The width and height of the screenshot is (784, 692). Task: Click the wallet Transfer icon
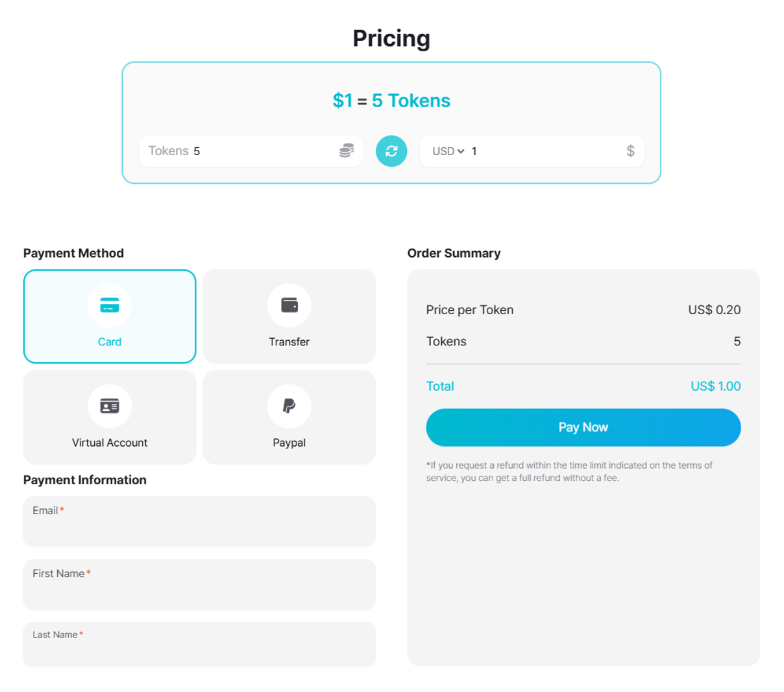pyautogui.click(x=289, y=305)
